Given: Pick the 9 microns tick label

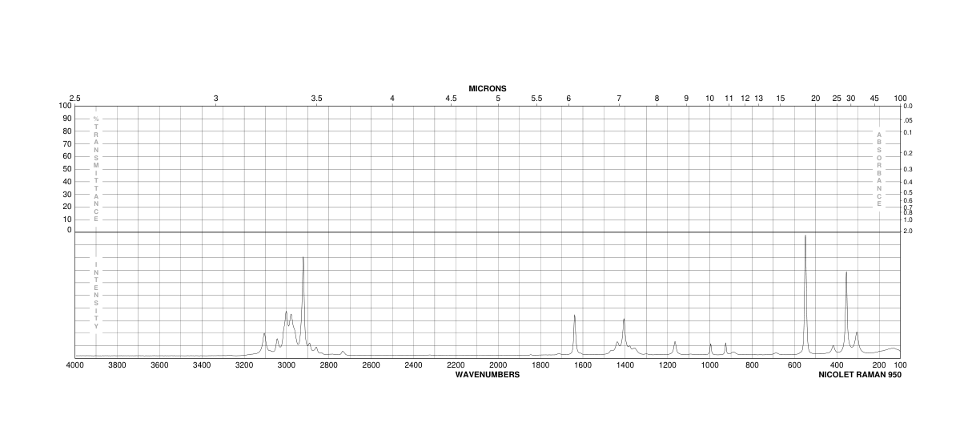Looking at the screenshot, I should (x=686, y=99).
